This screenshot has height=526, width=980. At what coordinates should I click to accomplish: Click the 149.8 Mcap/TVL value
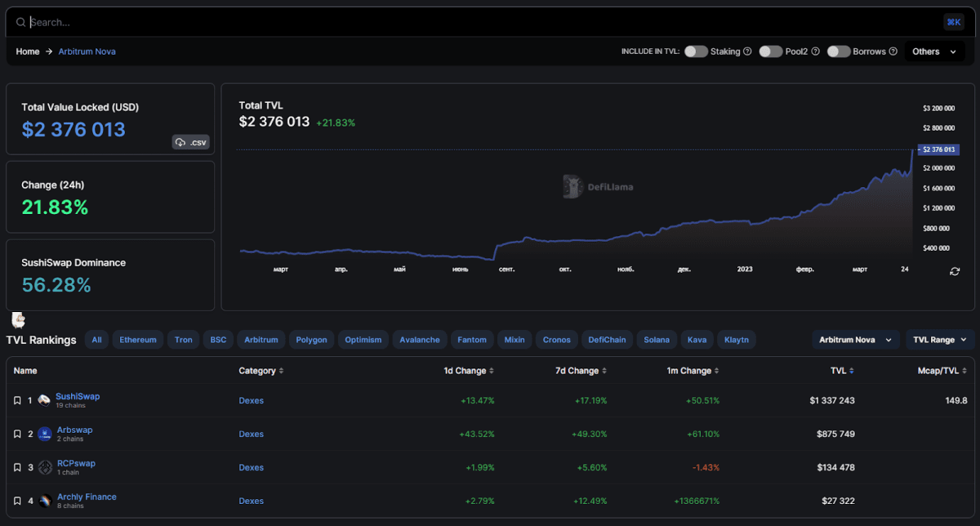tap(956, 400)
